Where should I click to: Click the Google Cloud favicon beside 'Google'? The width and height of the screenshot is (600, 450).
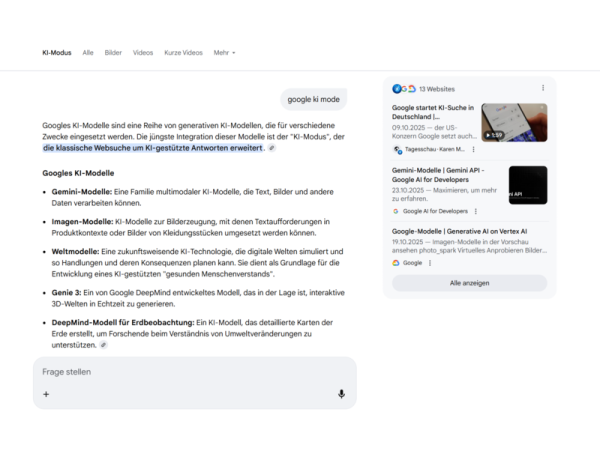(396, 263)
